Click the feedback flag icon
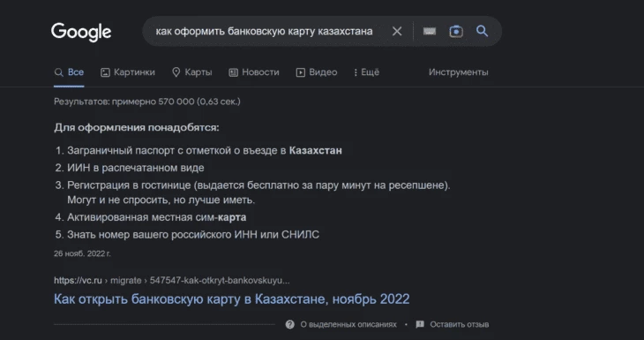Image resolution: width=644 pixels, height=340 pixels. [420, 324]
